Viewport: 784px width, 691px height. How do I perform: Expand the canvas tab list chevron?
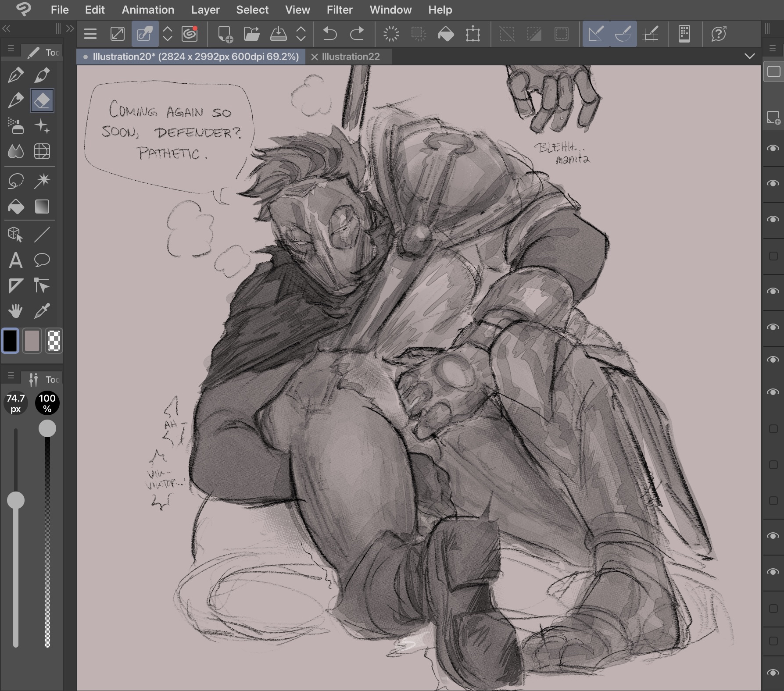click(x=750, y=56)
